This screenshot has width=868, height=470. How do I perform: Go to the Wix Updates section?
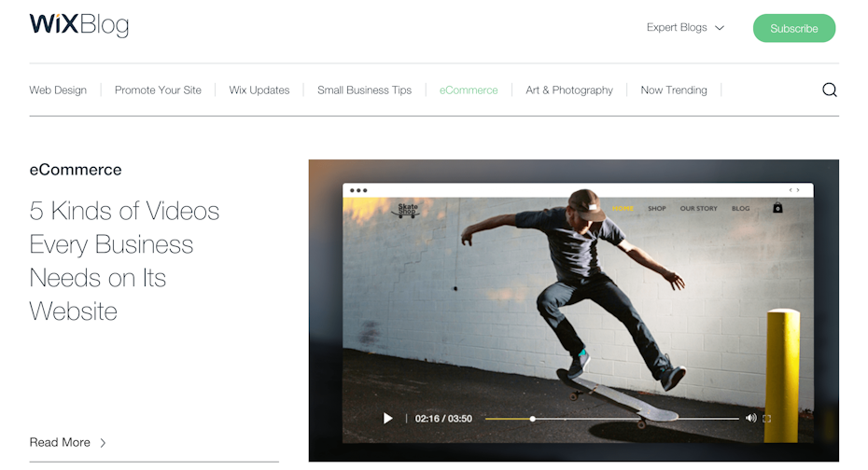click(x=259, y=90)
